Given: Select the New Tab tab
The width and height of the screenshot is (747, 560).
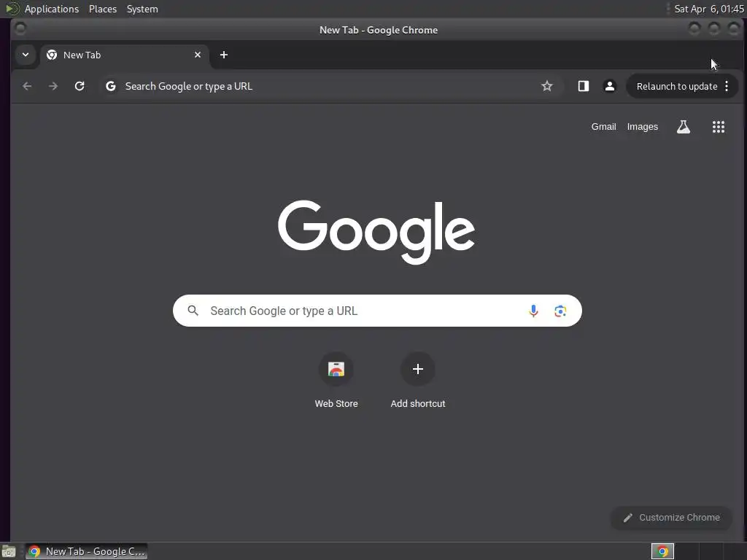Looking at the screenshot, I should pos(124,55).
